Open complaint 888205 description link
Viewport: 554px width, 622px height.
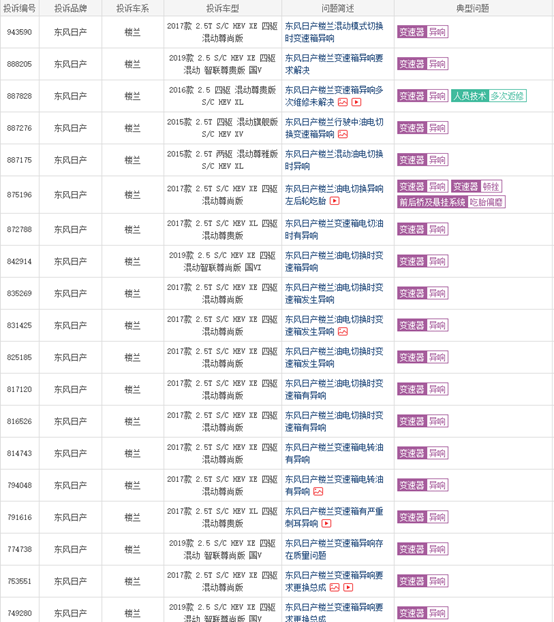[334, 64]
